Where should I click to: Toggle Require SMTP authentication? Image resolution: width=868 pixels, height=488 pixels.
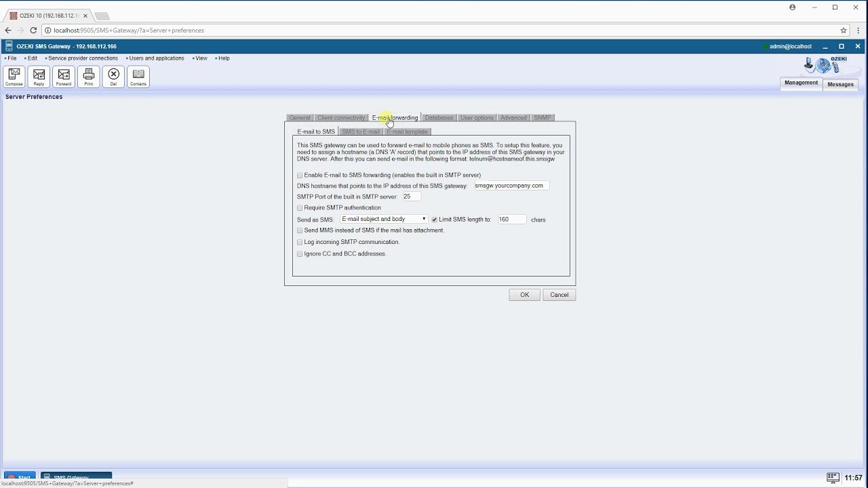(300, 208)
